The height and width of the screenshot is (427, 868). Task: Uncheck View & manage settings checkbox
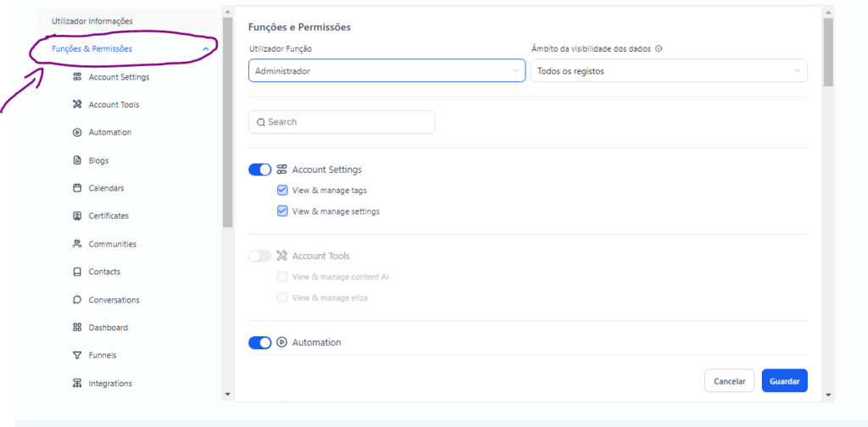pos(282,211)
